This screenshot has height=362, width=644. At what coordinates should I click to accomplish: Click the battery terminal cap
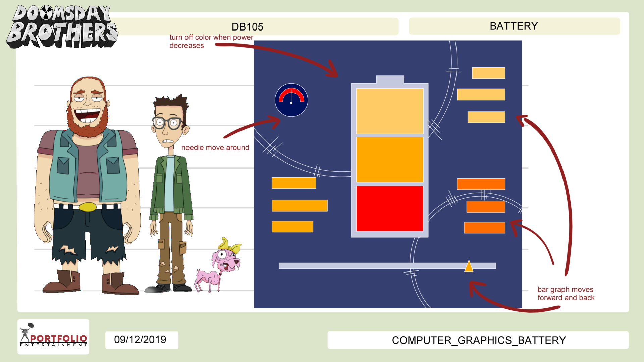390,79
